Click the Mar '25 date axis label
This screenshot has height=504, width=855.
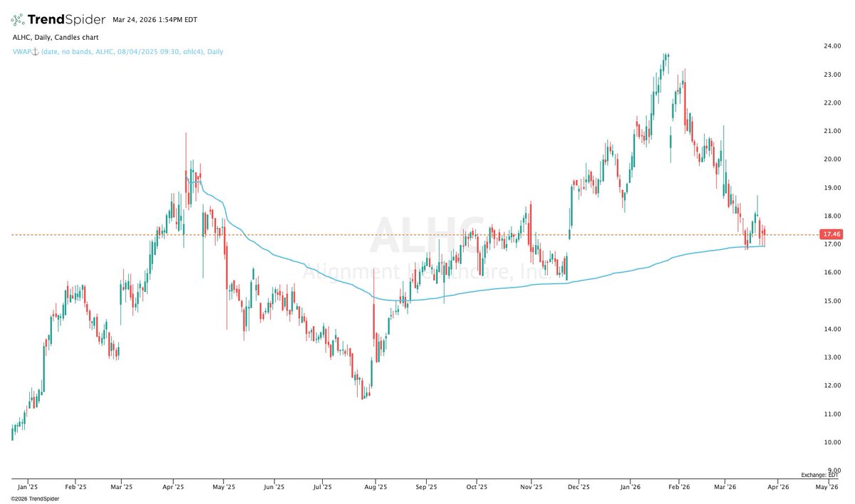122,487
